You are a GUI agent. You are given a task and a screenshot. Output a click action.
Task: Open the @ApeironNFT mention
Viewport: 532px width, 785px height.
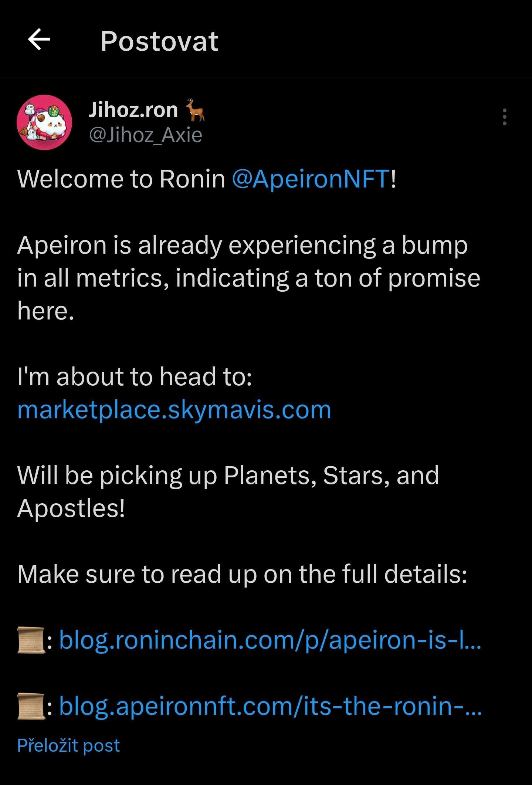click(311, 179)
